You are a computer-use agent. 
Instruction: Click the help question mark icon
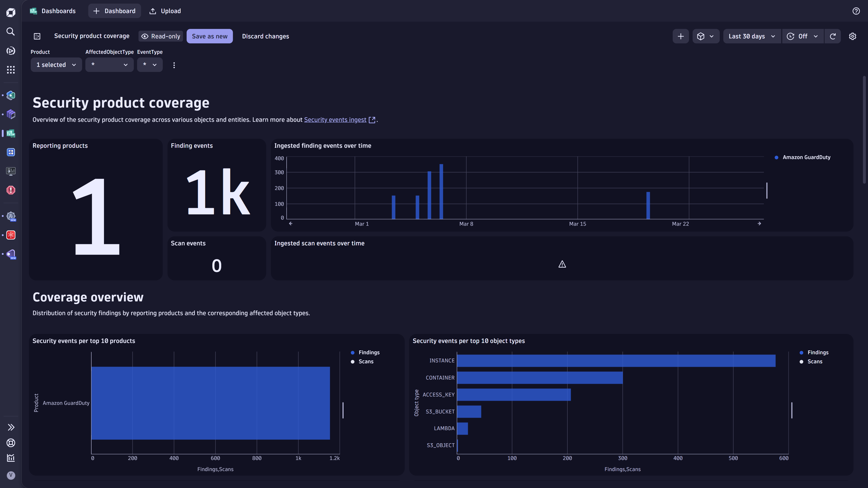[x=856, y=11]
